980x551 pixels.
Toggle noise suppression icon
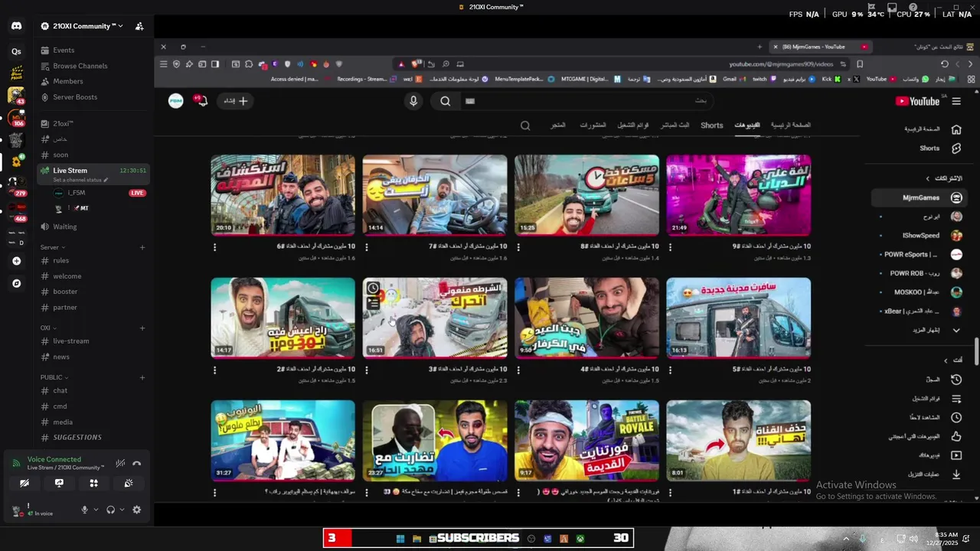point(120,463)
